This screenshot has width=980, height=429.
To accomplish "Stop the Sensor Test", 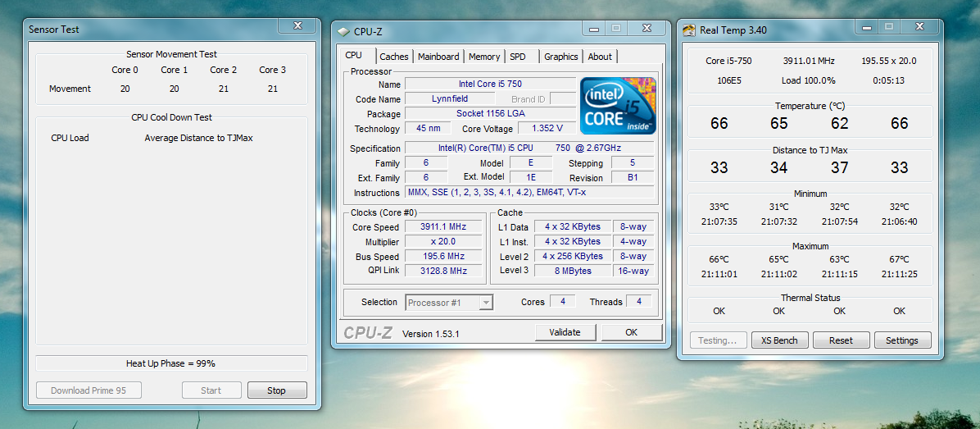I will pyautogui.click(x=276, y=390).
